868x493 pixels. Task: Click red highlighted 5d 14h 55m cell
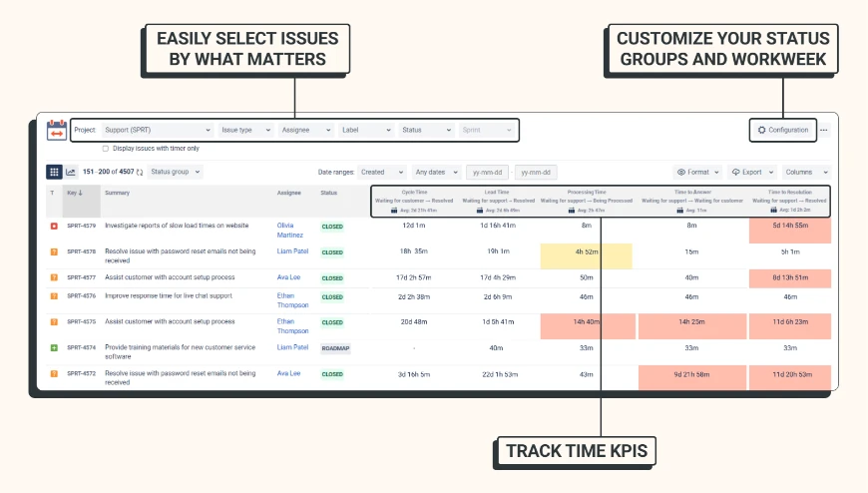(790, 231)
